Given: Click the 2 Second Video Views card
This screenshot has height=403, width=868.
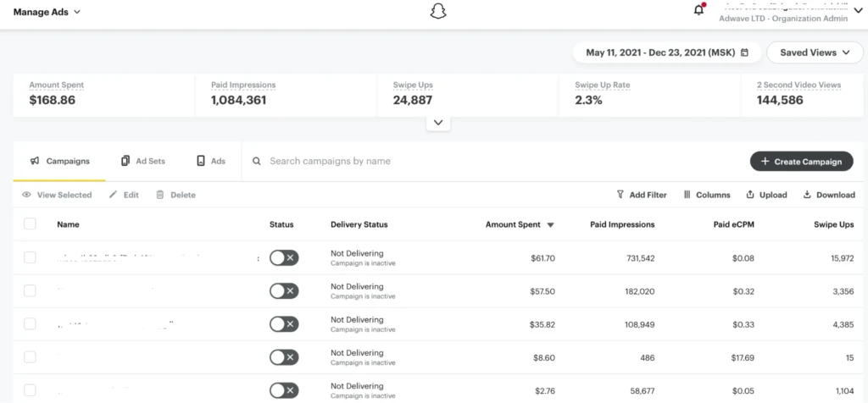Looking at the screenshot, I should pyautogui.click(x=802, y=95).
